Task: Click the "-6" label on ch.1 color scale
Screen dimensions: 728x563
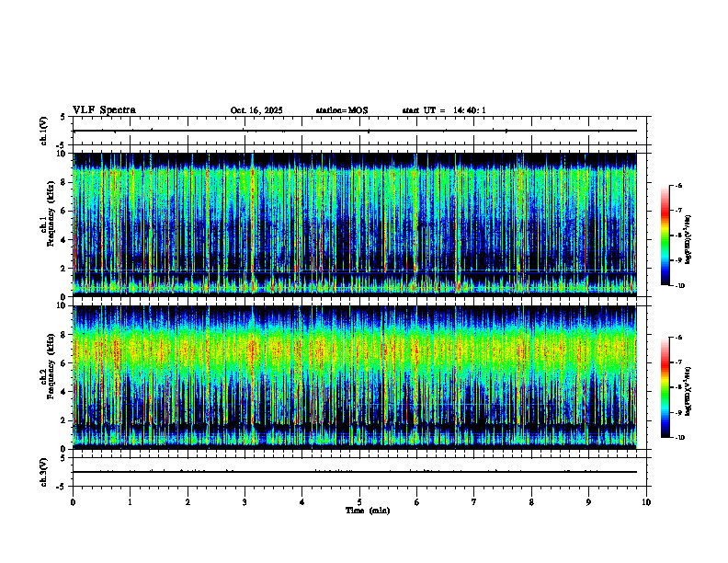Action: click(x=678, y=186)
